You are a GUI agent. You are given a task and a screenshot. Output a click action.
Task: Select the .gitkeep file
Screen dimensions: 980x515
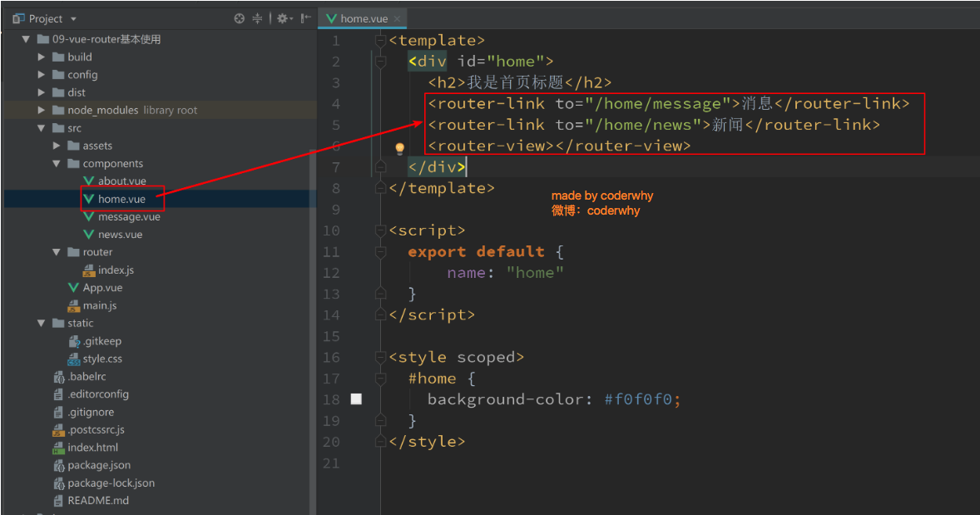[101, 341]
